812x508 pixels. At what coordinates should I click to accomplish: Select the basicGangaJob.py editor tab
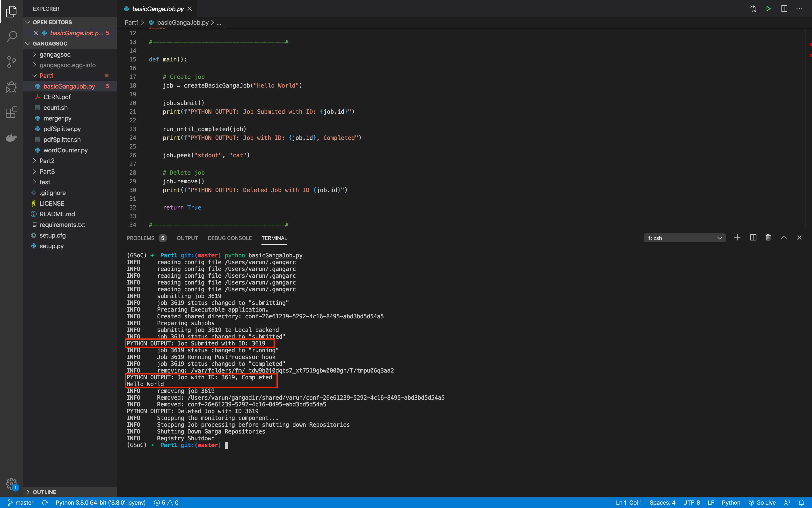[157, 9]
